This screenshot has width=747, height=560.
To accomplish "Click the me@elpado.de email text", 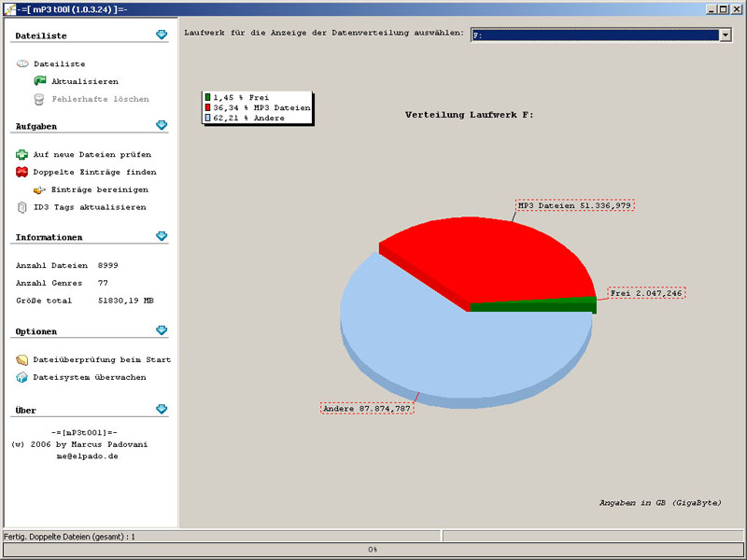I will point(87,456).
